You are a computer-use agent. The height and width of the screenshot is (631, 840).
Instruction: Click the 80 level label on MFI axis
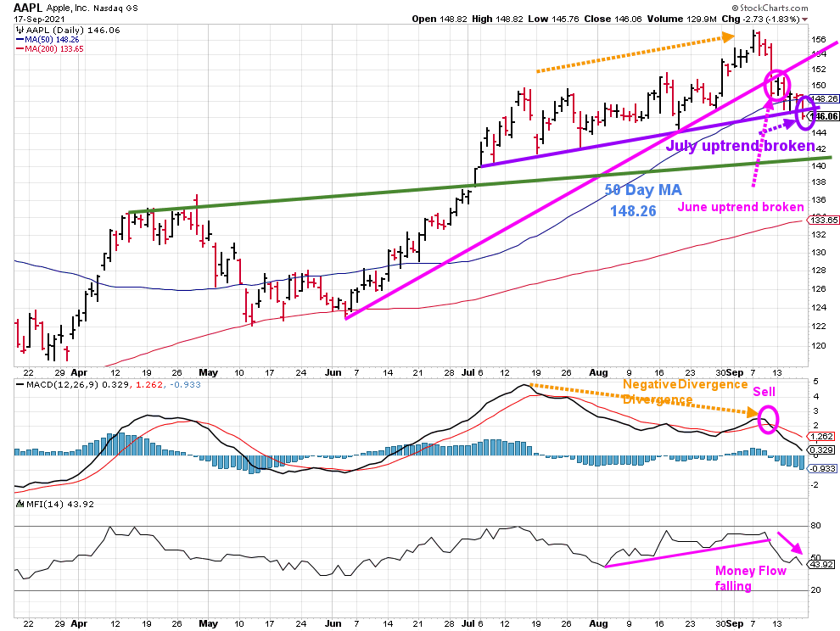click(x=816, y=526)
